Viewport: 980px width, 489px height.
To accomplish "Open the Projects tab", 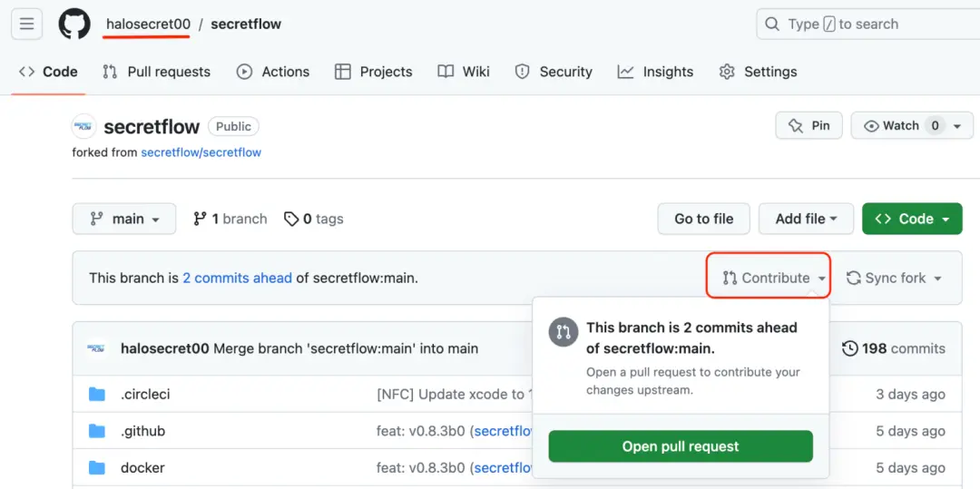I will pyautogui.click(x=373, y=72).
